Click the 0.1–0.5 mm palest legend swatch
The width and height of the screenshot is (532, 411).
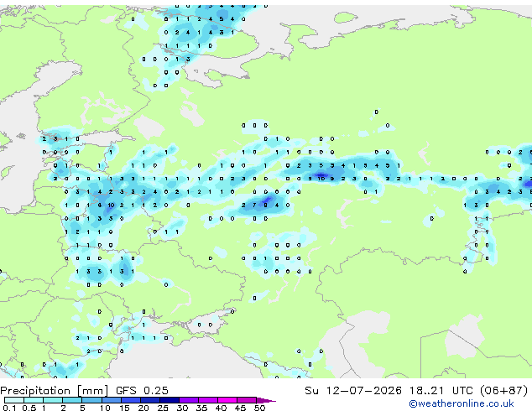coord(14,400)
